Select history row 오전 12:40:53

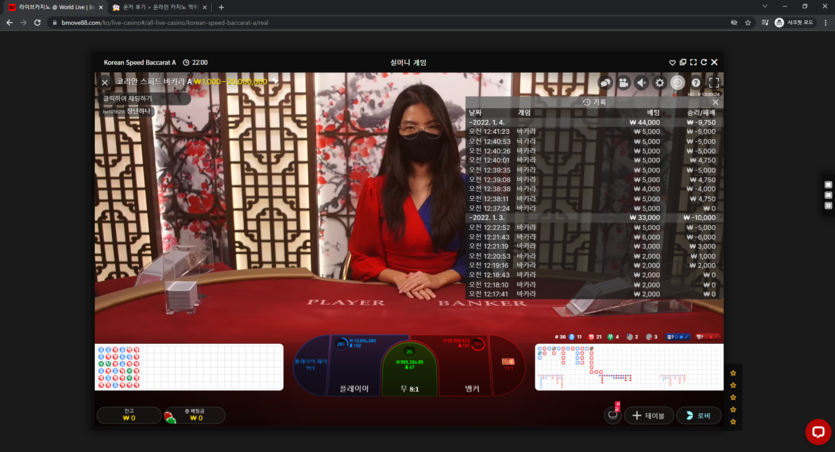pos(592,142)
